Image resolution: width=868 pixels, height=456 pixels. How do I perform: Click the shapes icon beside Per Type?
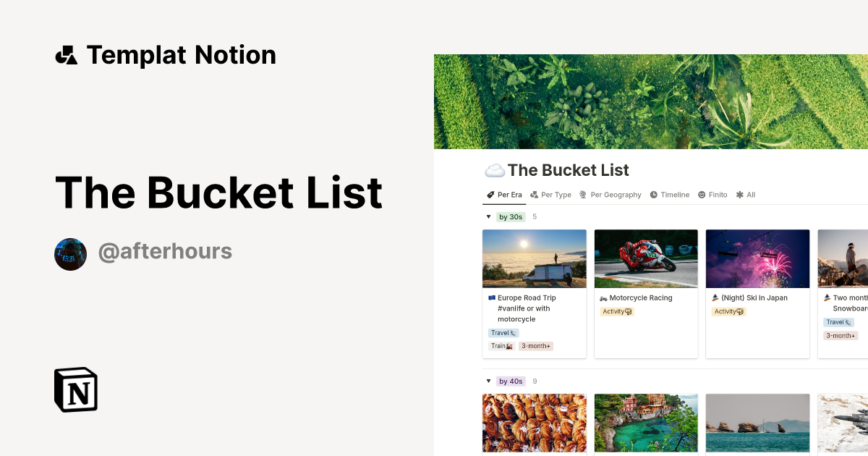click(534, 194)
